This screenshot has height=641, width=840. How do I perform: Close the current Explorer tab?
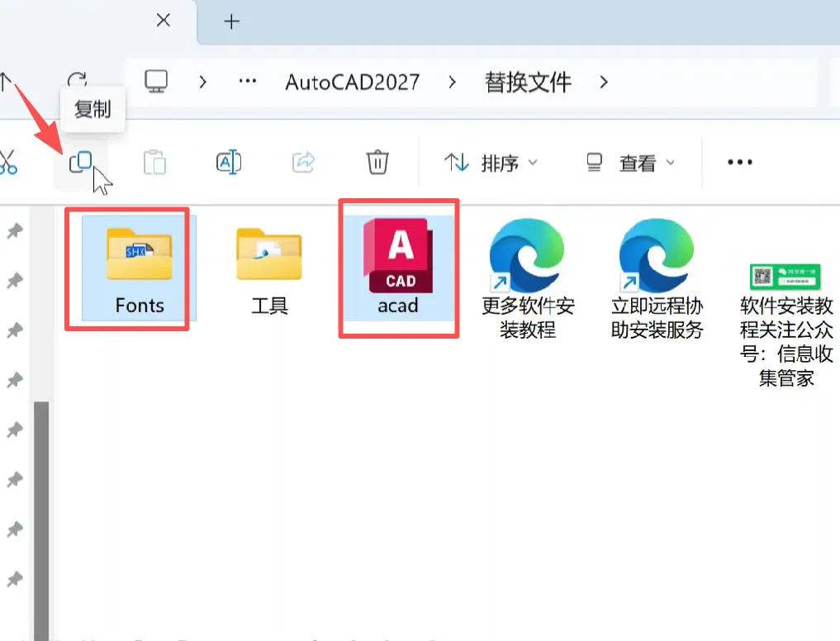click(164, 21)
